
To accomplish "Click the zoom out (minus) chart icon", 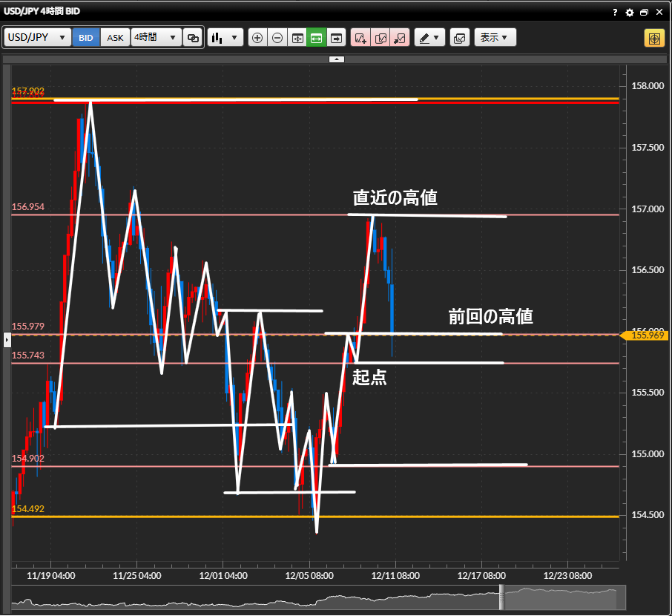I will [277, 38].
